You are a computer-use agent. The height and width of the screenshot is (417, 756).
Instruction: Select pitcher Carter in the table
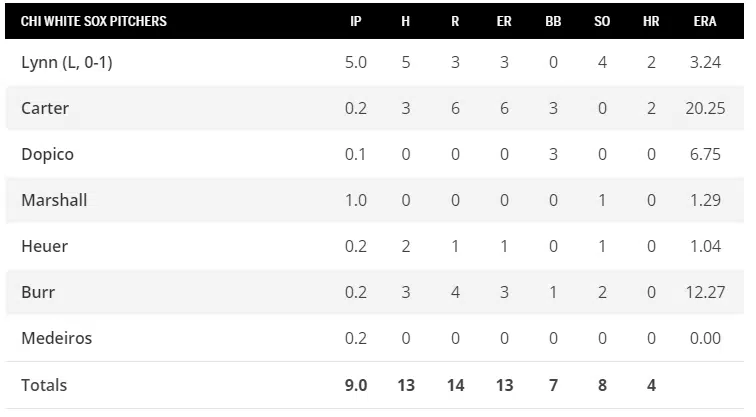pyautogui.click(x=45, y=108)
